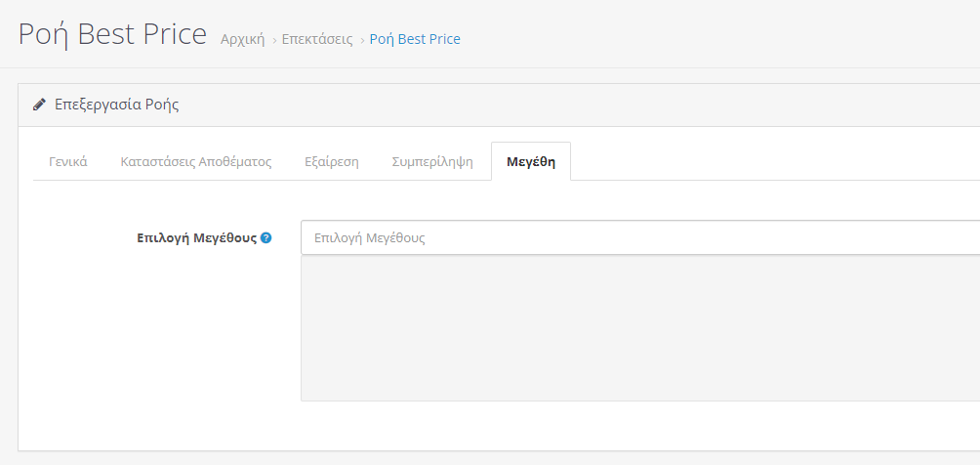Image resolution: width=980 pixels, height=465 pixels.
Task: Click the chevron separator after Αρχική breadcrumb
Action: coord(273,41)
